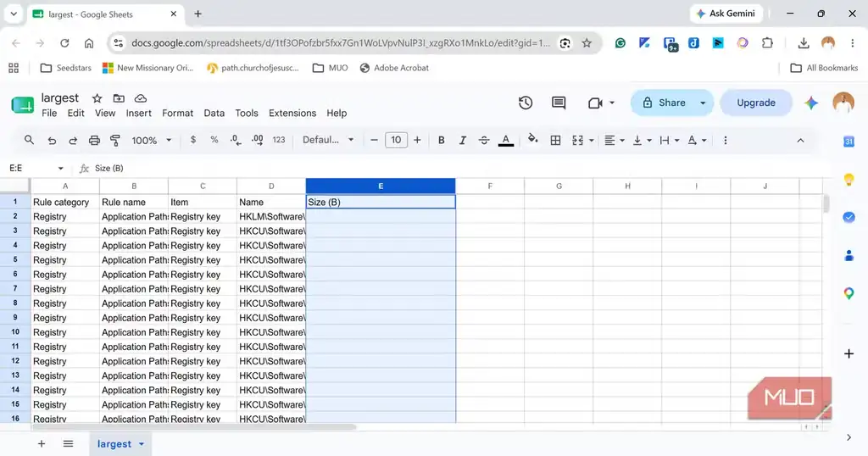Open the Edit menu

75,113
